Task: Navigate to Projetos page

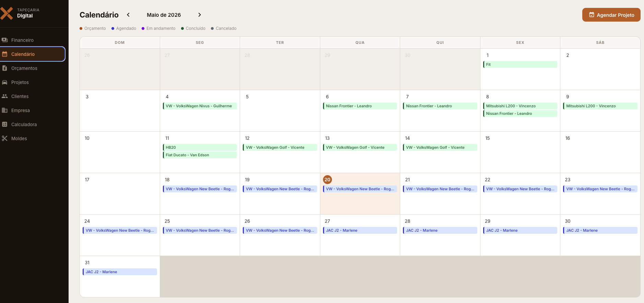Action: pyautogui.click(x=33, y=82)
